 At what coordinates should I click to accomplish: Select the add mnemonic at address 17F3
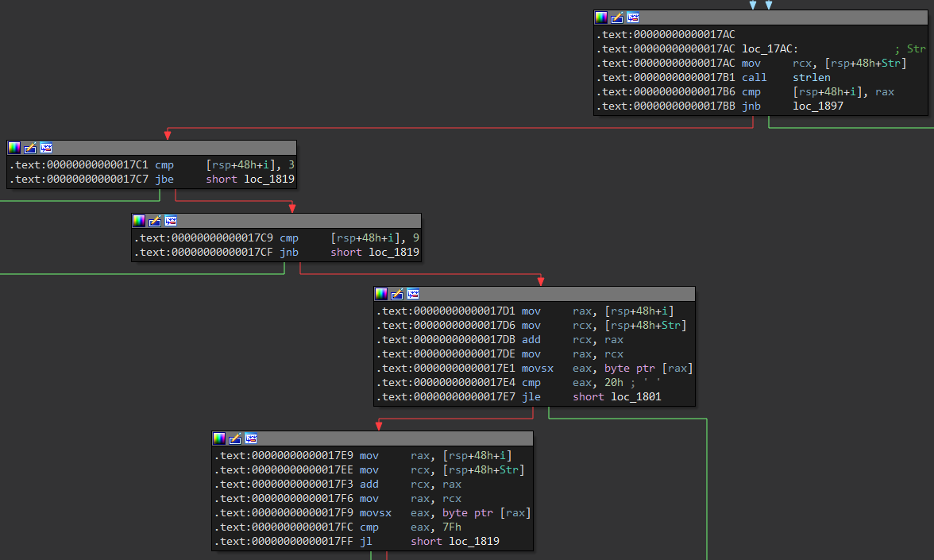(x=369, y=485)
